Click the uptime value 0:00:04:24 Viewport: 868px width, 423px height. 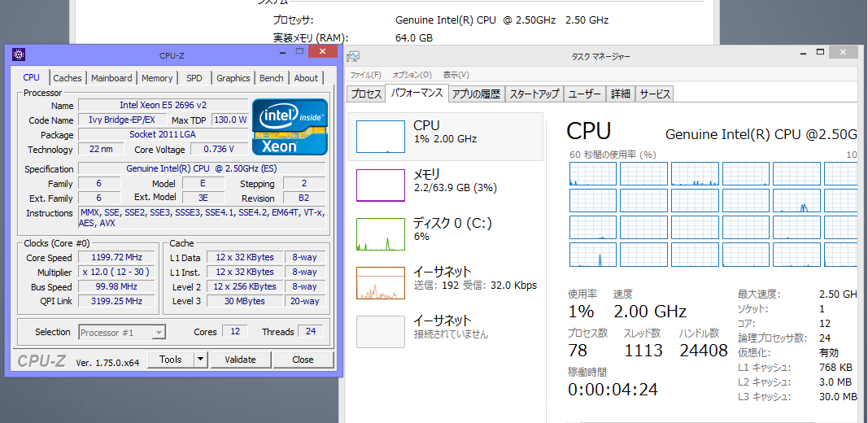(613, 389)
